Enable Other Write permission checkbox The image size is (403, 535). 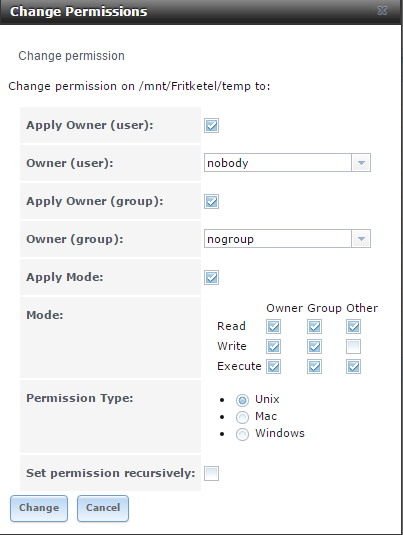click(x=354, y=347)
